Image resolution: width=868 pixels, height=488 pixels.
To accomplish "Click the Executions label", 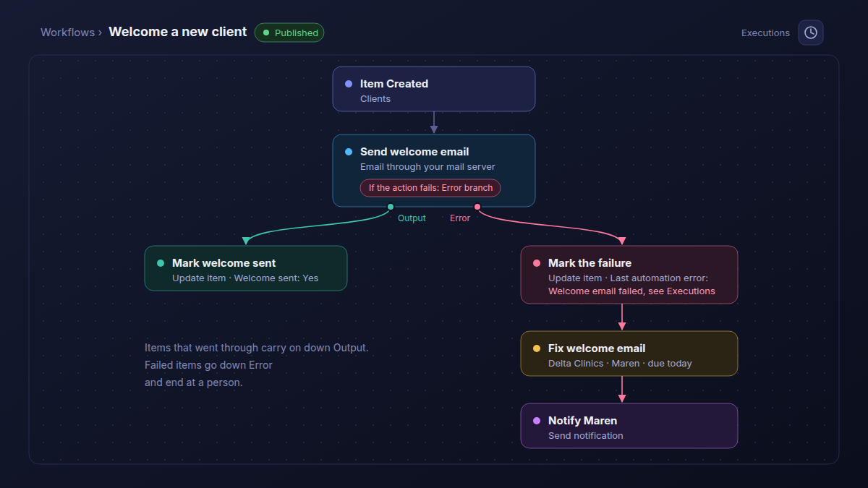I will (x=765, y=33).
